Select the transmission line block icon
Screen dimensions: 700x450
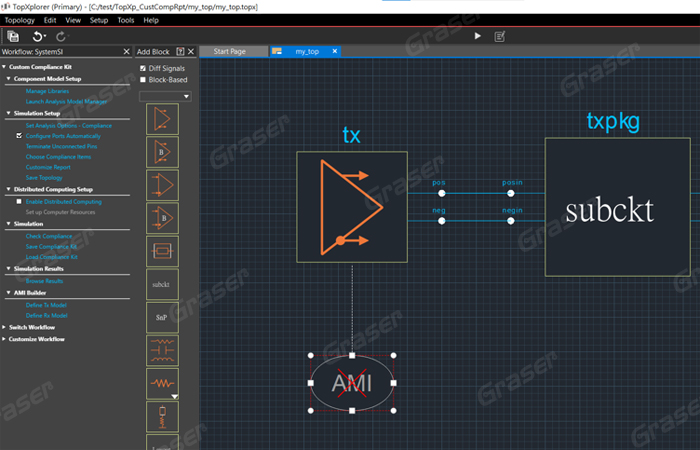(162, 251)
